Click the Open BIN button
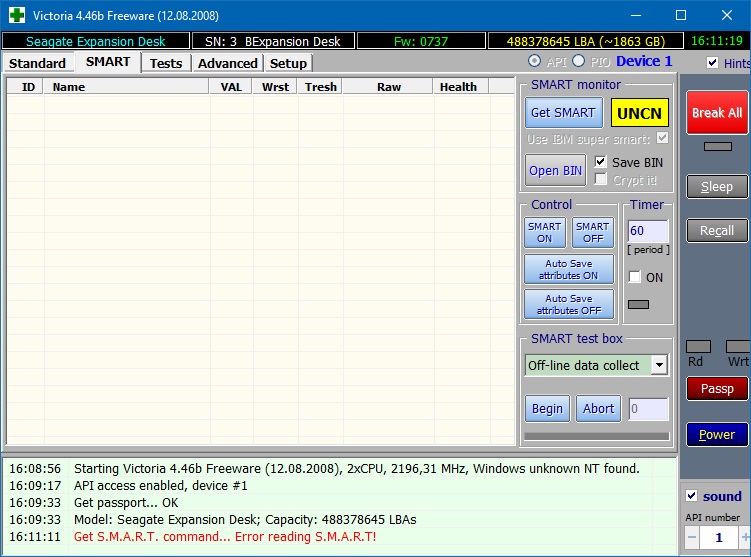Viewport: 751px width, 557px height. tap(555, 171)
